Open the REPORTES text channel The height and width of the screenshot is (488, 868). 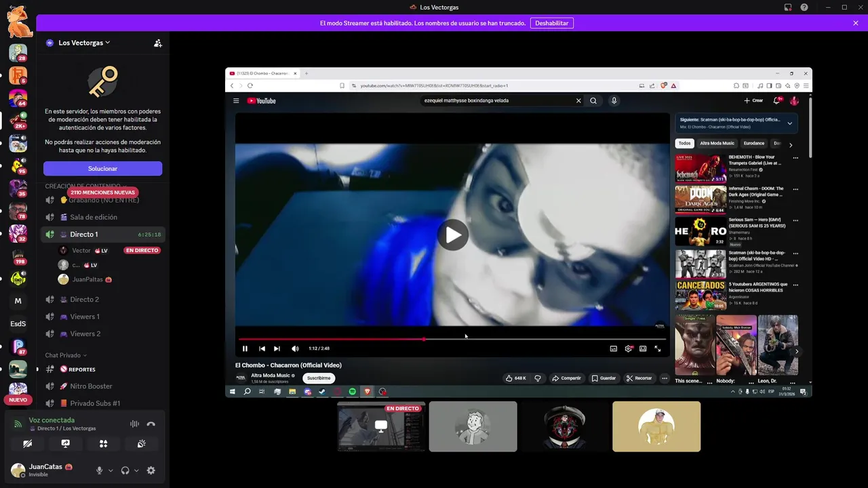[x=102, y=369]
